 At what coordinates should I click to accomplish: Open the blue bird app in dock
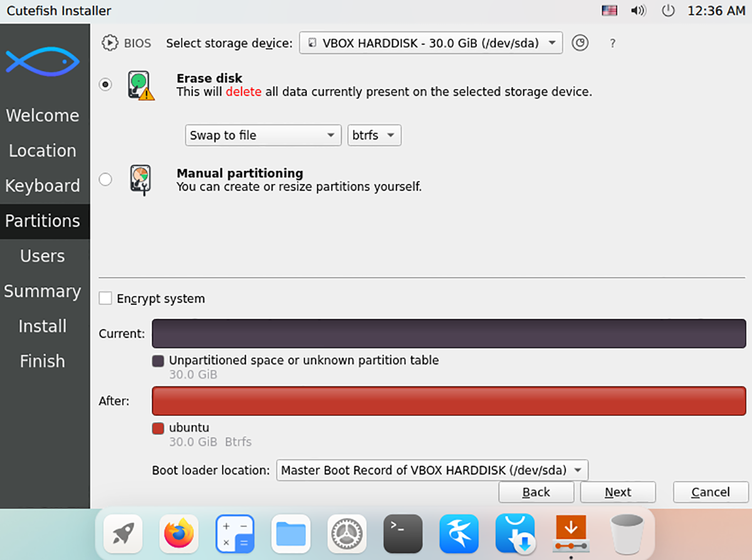(459, 534)
